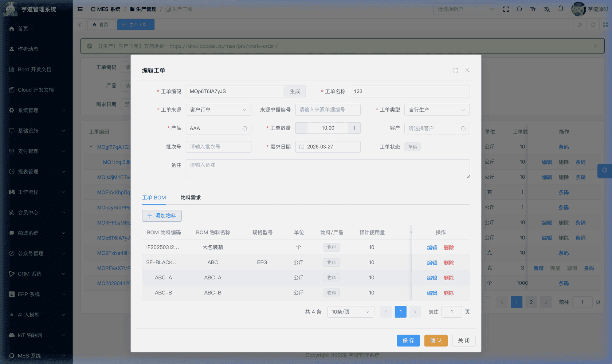Change page size via 10条/页 dropdown
This screenshot has height=364, width=612.
click(x=350, y=312)
